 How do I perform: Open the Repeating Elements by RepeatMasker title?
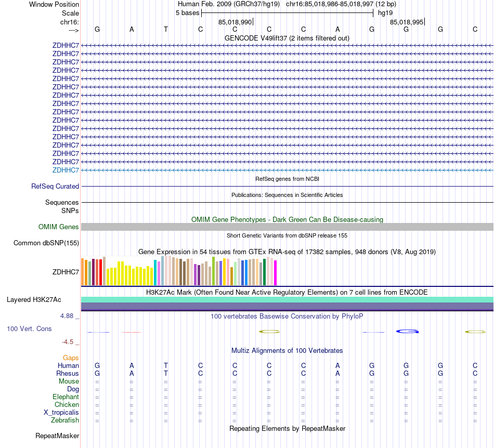pos(287,428)
